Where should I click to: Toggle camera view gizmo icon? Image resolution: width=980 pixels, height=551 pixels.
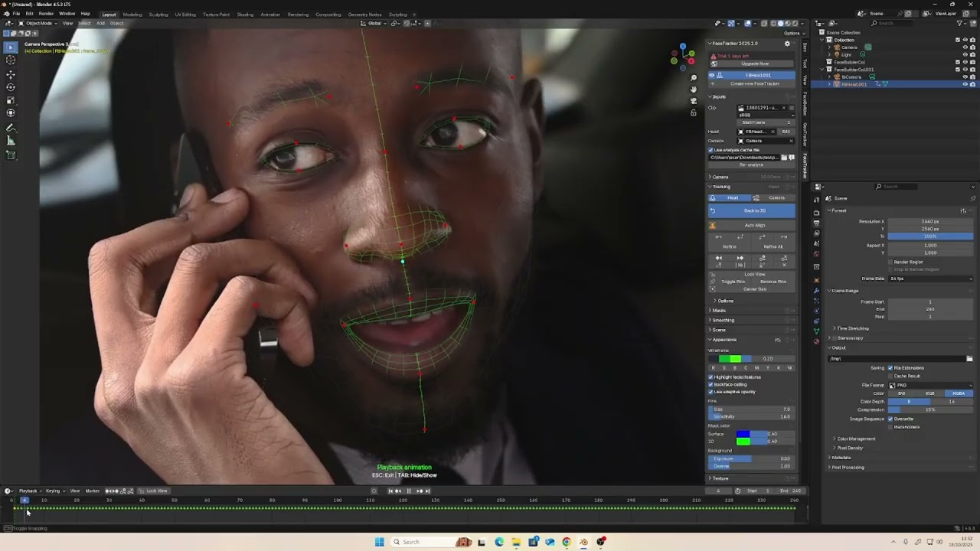pos(694,101)
